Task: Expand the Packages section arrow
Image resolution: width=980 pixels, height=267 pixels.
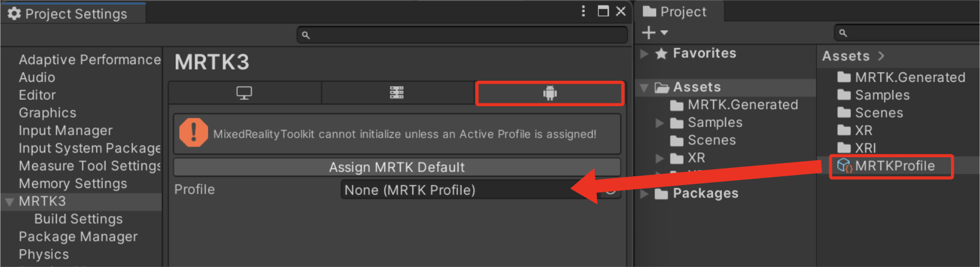Action: click(644, 193)
